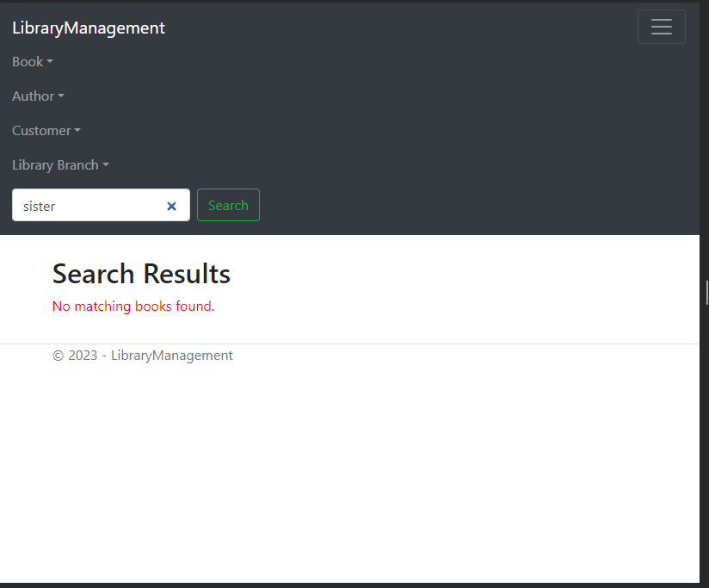
Task: Click the footer LibraryManagement link
Action: pos(171,355)
